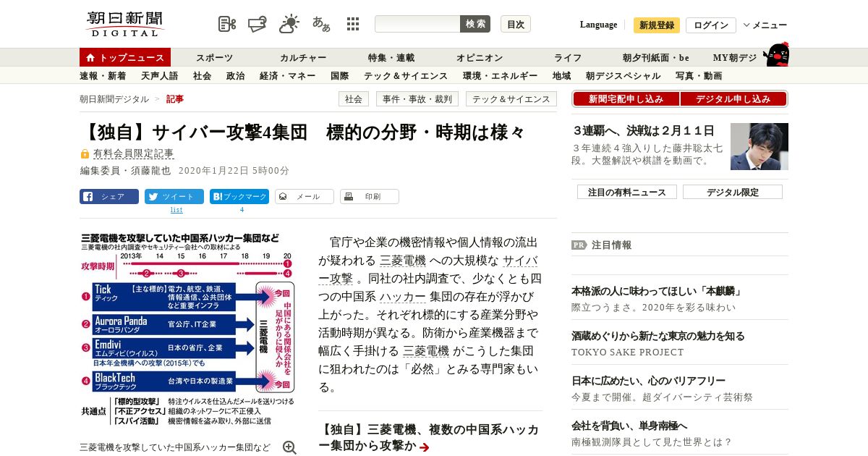Click the テック＆サイエンス article tag
868x456 pixels.
click(x=511, y=99)
